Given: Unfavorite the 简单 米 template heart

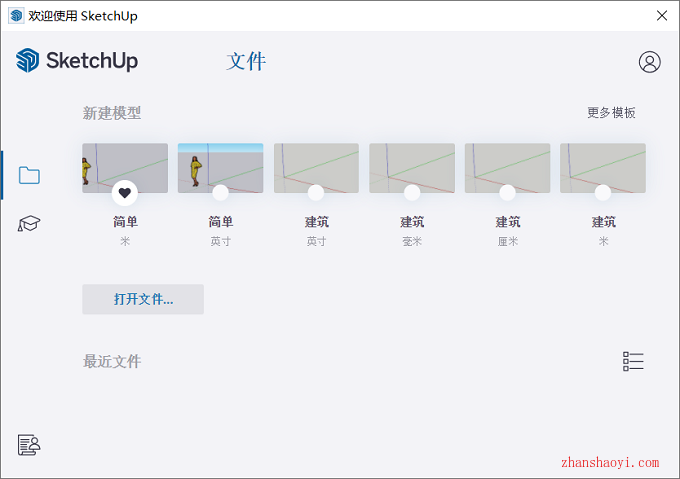Looking at the screenshot, I should point(125,193).
